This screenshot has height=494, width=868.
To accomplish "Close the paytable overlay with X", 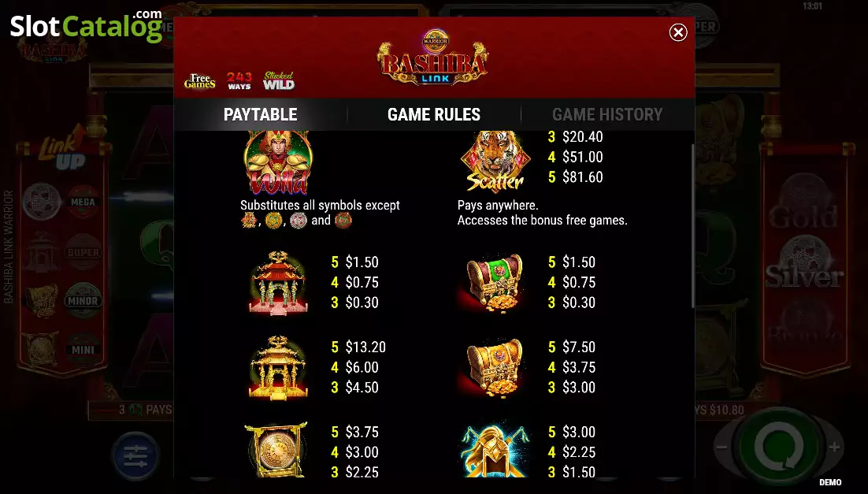I will coord(677,32).
